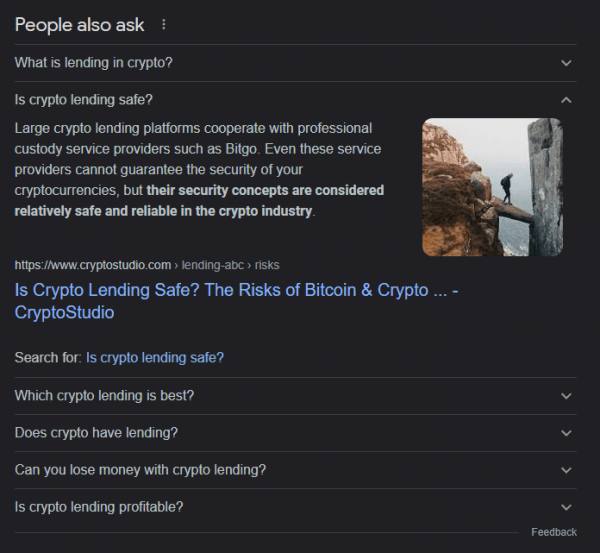
Task: Select the question 'Which crypto lending is best?'
Action: point(104,395)
